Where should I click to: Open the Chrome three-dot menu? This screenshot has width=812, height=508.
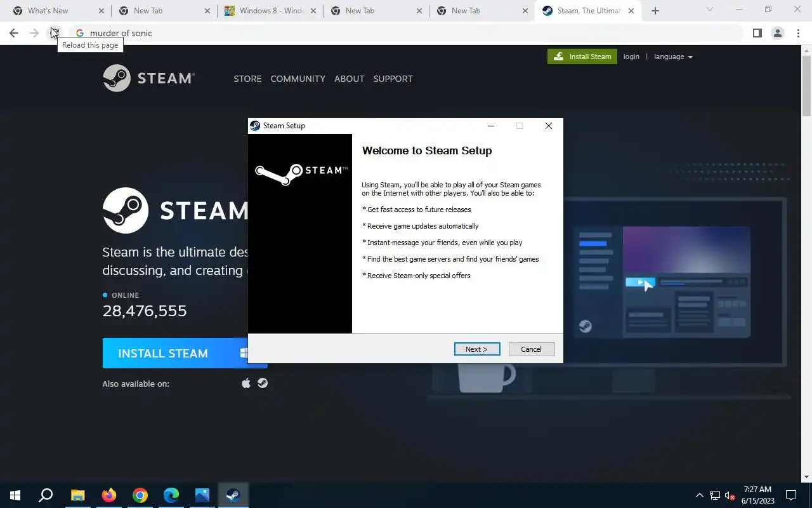tap(798, 33)
